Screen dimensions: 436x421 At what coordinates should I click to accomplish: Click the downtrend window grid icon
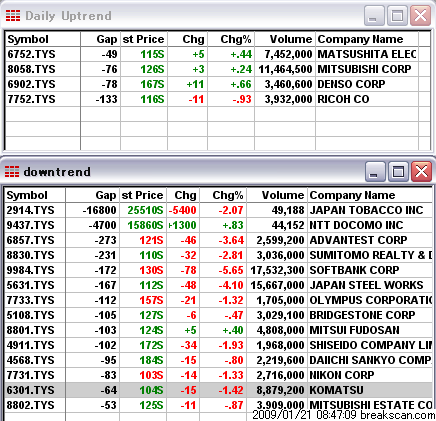coord(12,172)
